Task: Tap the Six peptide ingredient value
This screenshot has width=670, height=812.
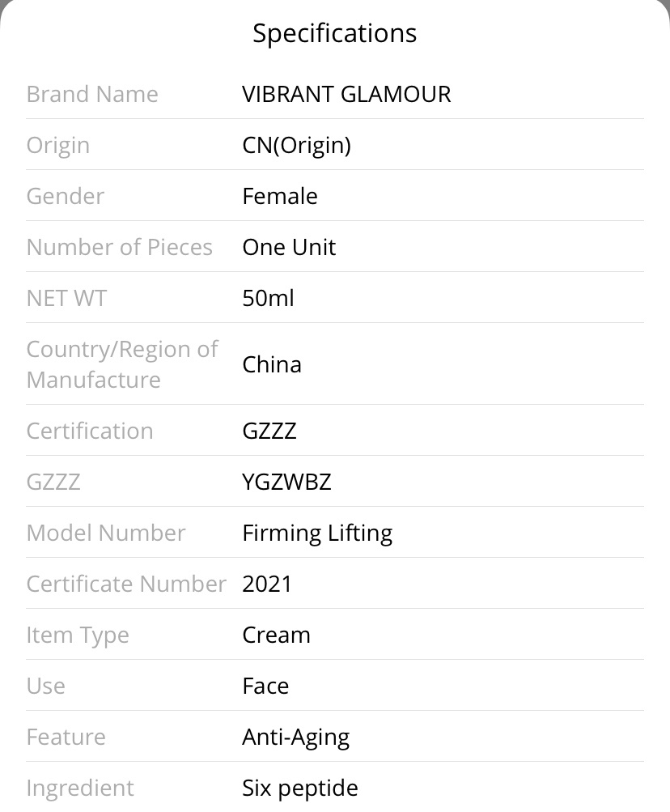Action: click(300, 789)
